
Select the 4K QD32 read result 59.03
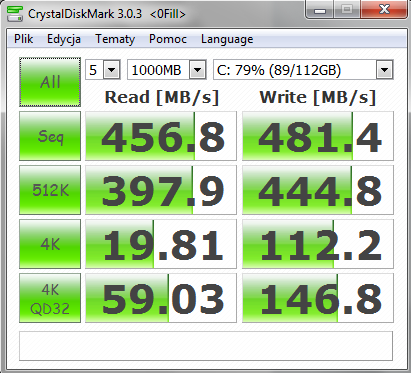[161, 298]
